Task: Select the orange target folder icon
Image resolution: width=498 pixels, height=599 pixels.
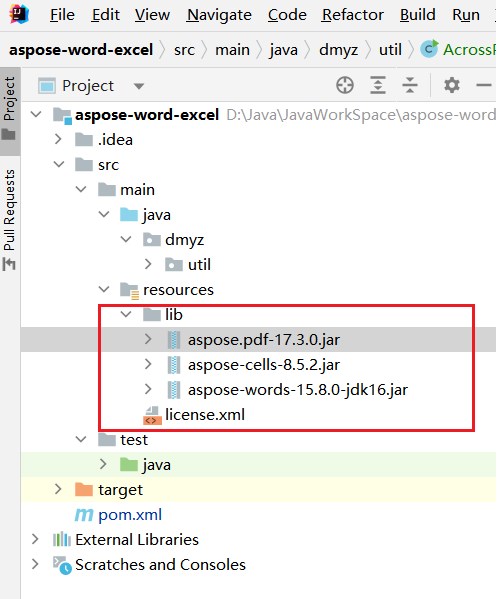Action: coord(84,489)
